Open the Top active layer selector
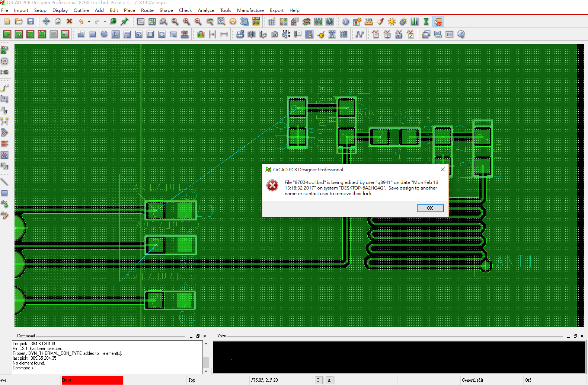 click(x=192, y=380)
